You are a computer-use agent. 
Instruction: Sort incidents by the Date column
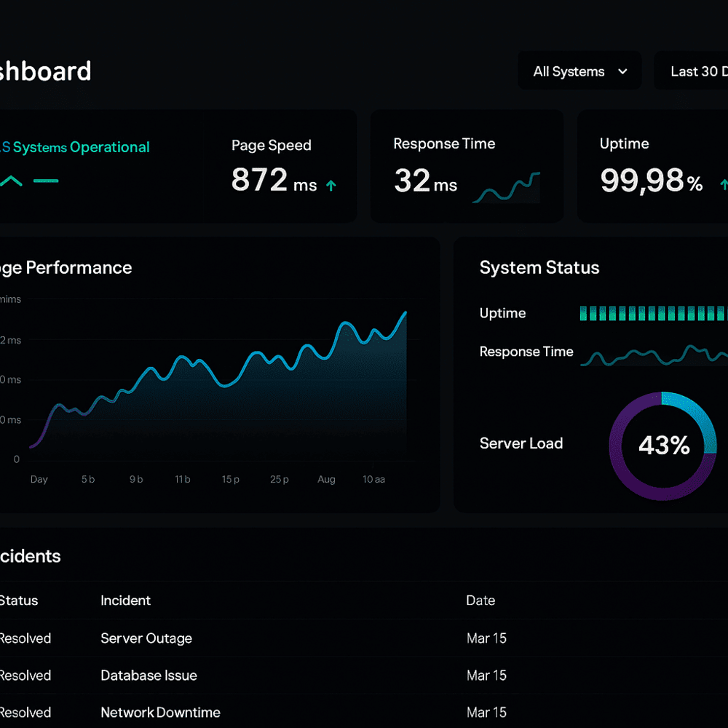click(x=480, y=601)
